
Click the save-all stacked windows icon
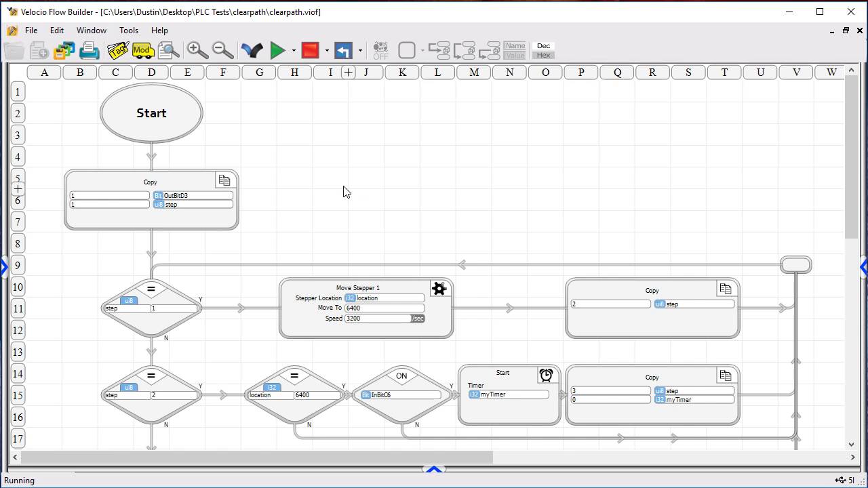click(64, 50)
